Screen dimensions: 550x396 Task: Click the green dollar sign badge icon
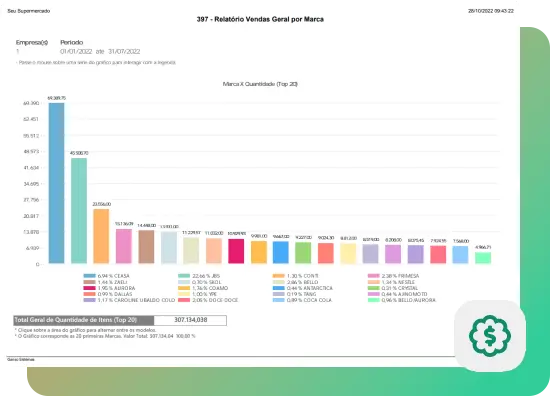point(490,336)
